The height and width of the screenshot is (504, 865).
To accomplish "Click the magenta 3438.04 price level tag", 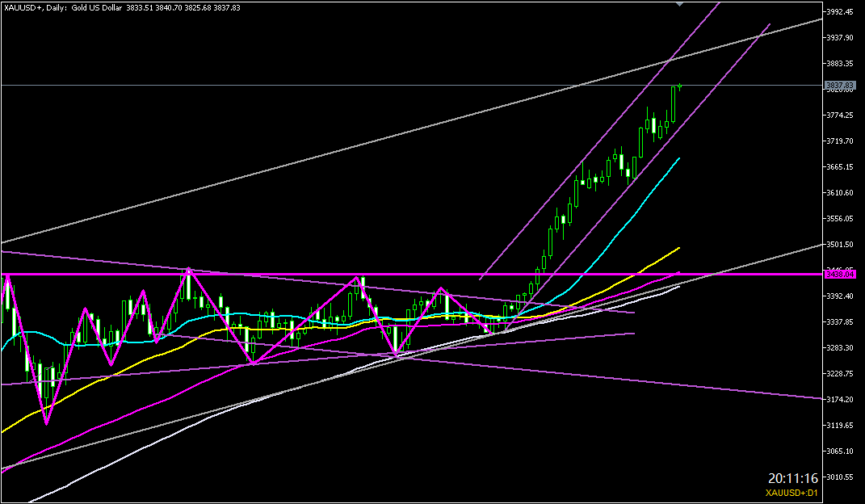I will [x=840, y=275].
